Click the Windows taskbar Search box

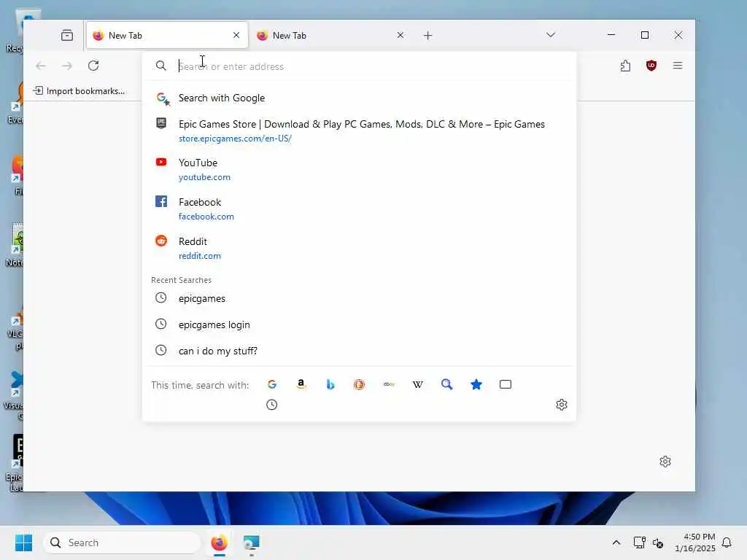point(122,542)
